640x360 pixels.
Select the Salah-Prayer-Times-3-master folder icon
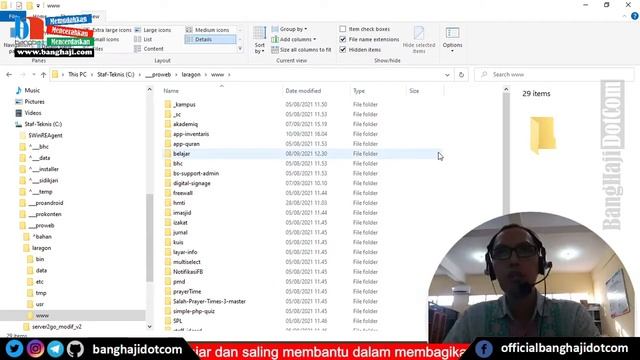point(168,301)
